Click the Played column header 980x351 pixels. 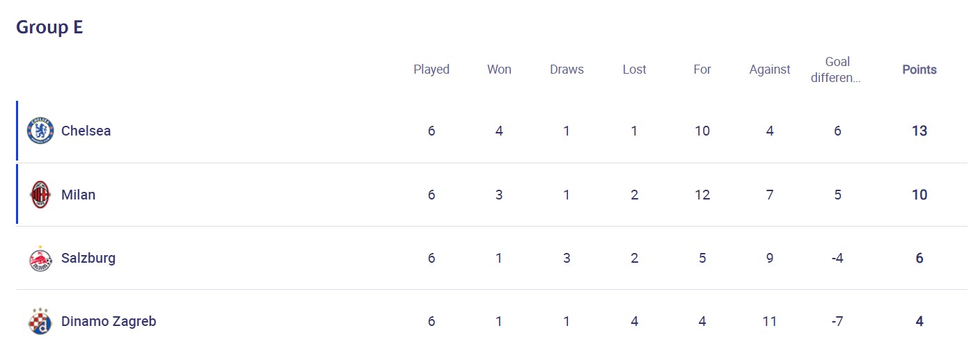click(432, 70)
